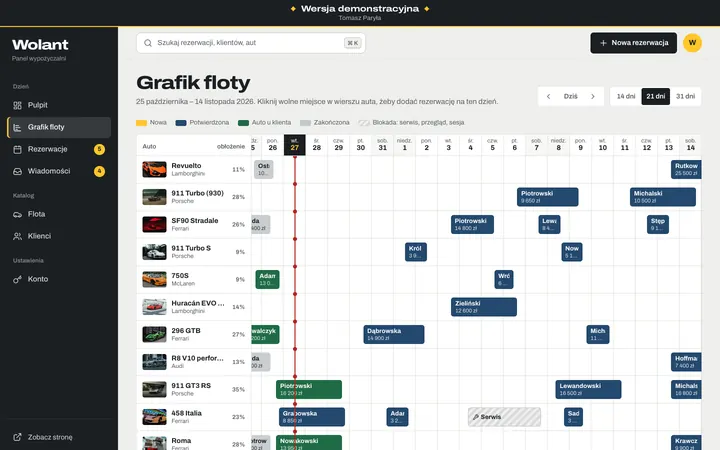Open the 458 Italia thumbnail
This screenshot has width=720, height=450.
tap(154, 417)
